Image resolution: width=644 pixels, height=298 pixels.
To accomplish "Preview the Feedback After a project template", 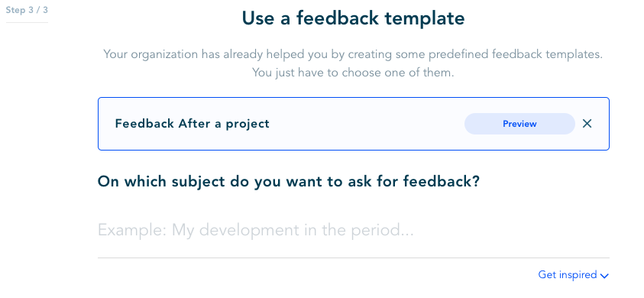I will point(519,124).
